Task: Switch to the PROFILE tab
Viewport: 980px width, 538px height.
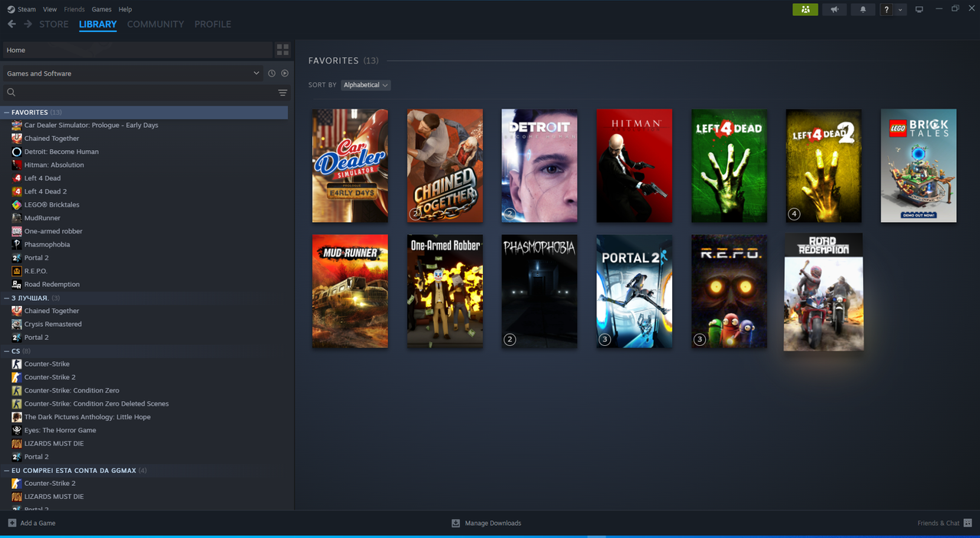Action: (x=213, y=24)
